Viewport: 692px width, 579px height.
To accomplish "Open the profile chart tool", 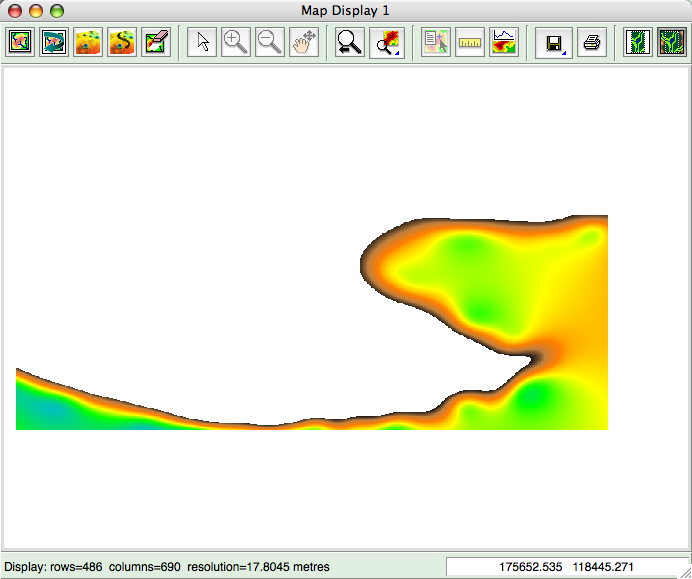I will 503,42.
